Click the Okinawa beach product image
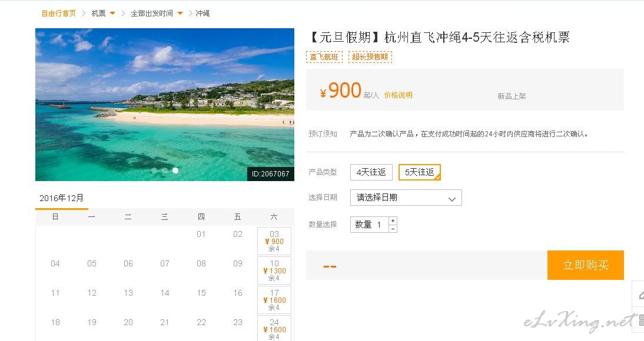644x341 pixels. [x=165, y=104]
